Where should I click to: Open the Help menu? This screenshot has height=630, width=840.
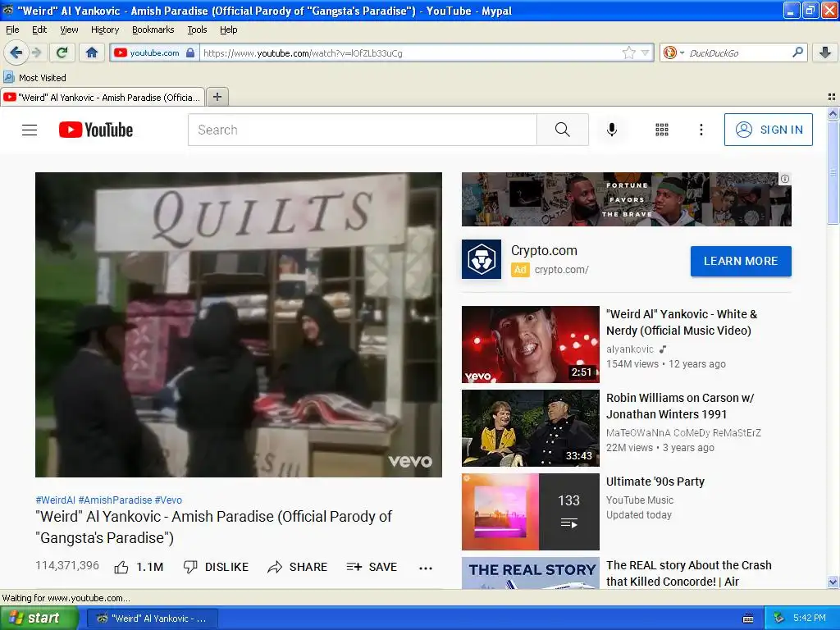pyautogui.click(x=228, y=30)
